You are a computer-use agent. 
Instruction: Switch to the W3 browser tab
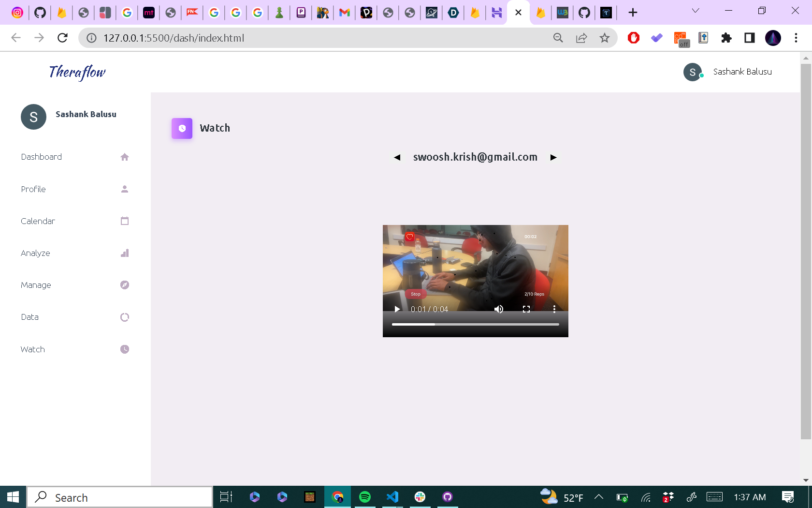pos(563,13)
